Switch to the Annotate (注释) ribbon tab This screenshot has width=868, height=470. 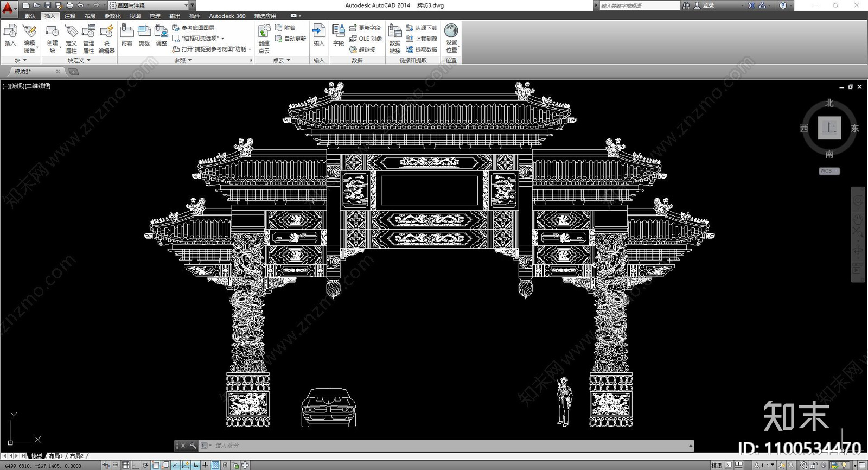tap(70, 16)
